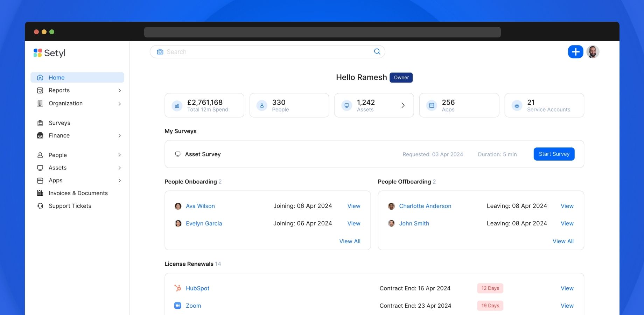Image resolution: width=644 pixels, height=315 pixels.
Task: Click the camera icon in search bar
Action: pyautogui.click(x=160, y=51)
